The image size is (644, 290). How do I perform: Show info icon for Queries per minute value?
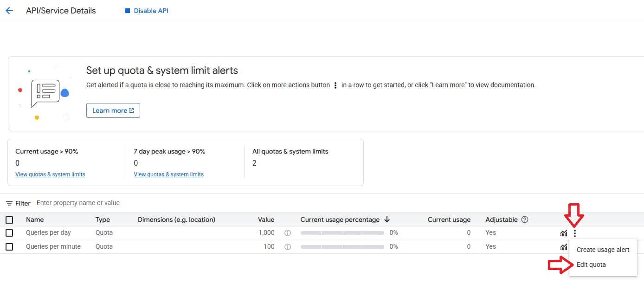pyautogui.click(x=287, y=247)
